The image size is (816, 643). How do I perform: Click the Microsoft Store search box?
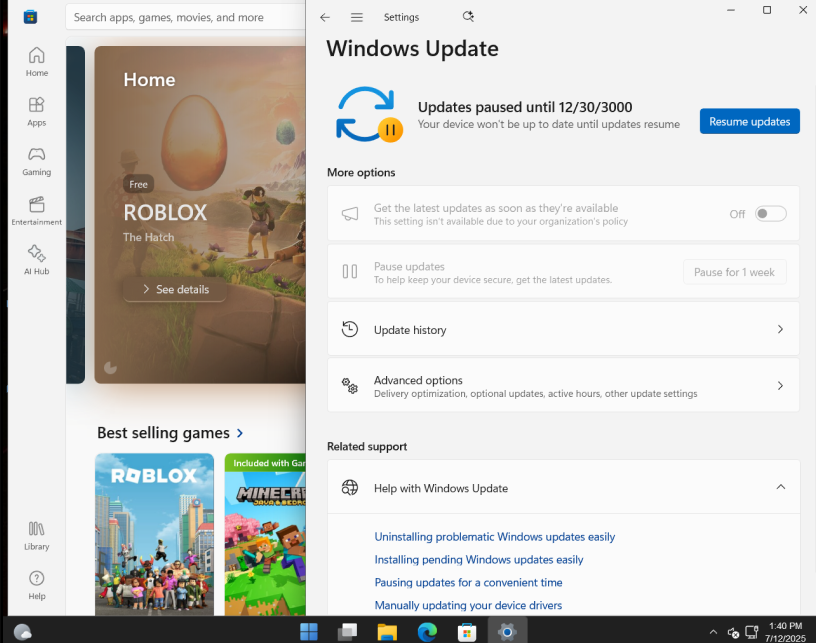click(185, 17)
